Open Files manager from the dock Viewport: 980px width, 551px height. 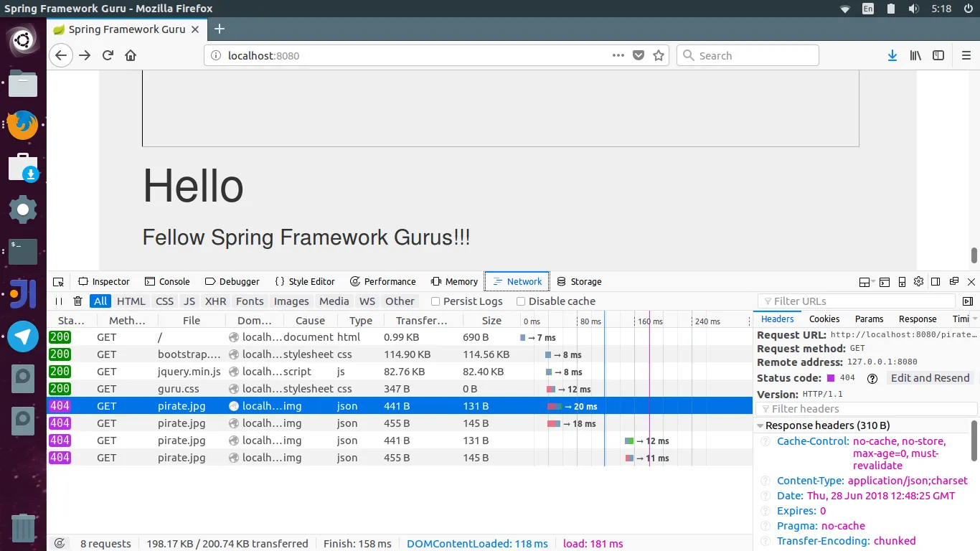[23, 84]
